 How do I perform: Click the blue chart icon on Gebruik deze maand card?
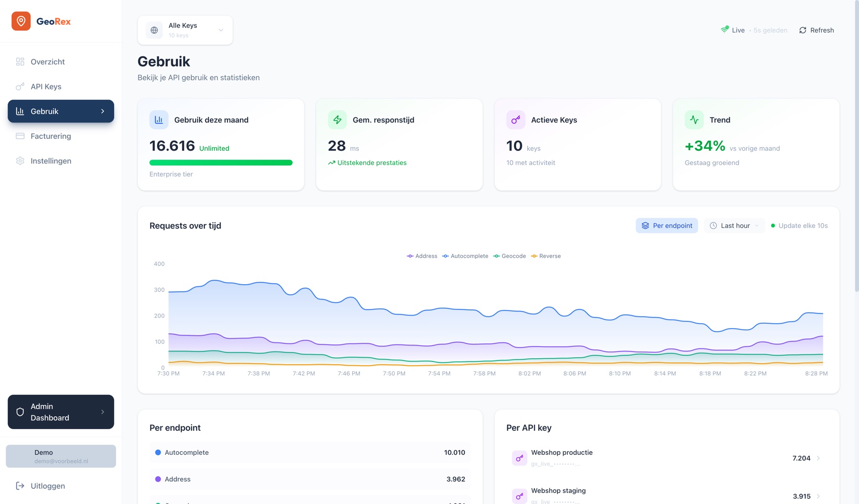(x=159, y=120)
